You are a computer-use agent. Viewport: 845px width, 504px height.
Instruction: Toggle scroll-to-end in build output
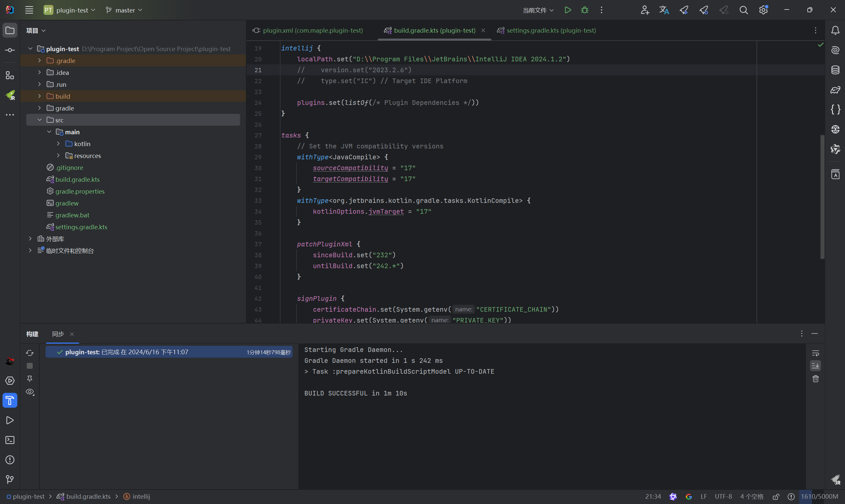pyautogui.click(x=816, y=366)
